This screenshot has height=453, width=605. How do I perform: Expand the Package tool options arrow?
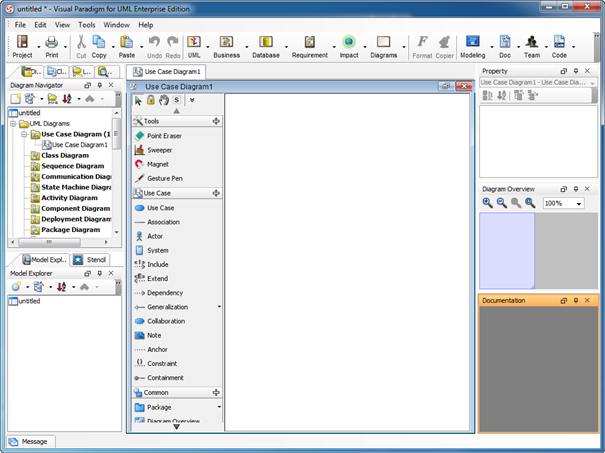coord(219,407)
